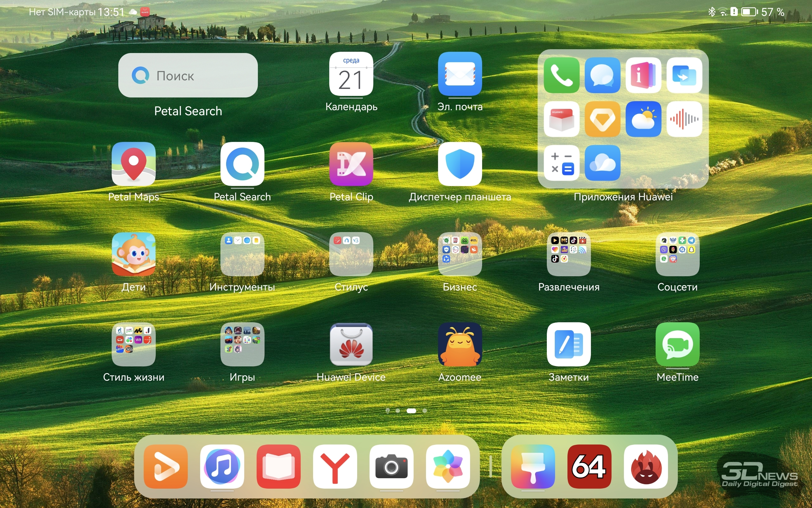812x508 pixels.
Task: Open the Petal Search app icon
Action: (x=242, y=164)
